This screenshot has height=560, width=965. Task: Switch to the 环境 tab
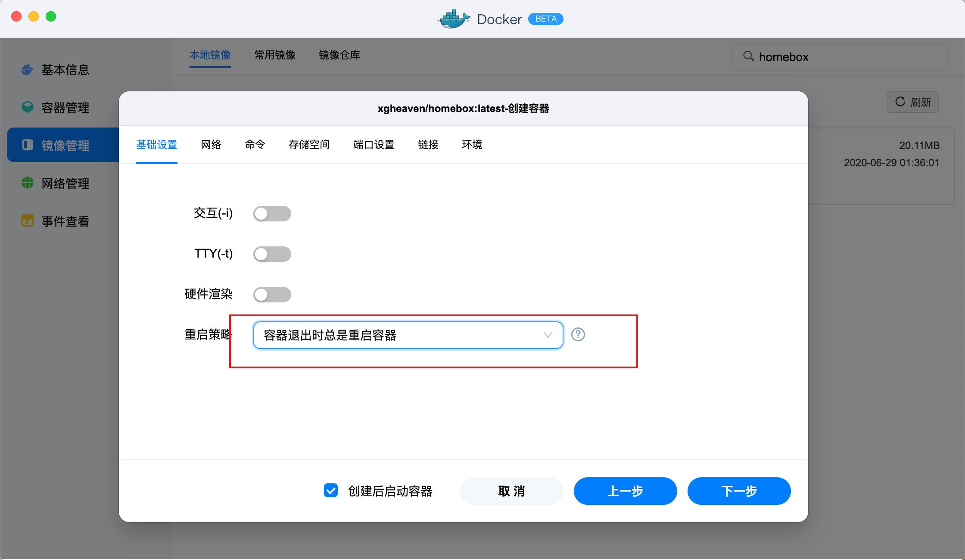(472, 145)
